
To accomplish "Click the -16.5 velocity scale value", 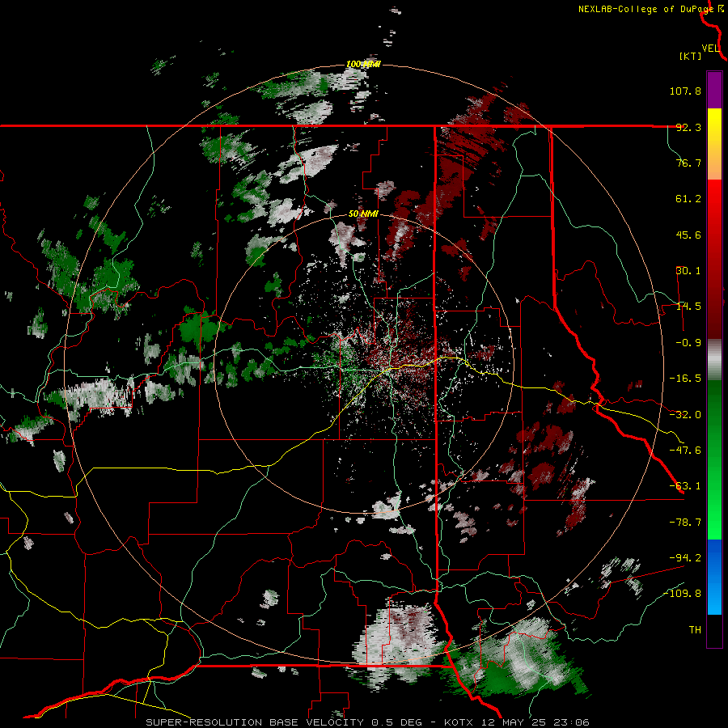I will point(685,379).
